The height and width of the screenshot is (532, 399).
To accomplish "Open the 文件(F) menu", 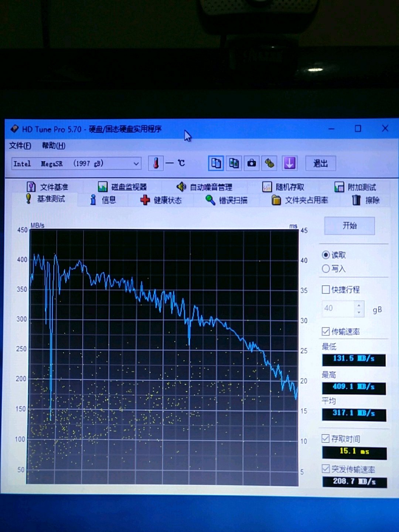I will tap(20, 146).
